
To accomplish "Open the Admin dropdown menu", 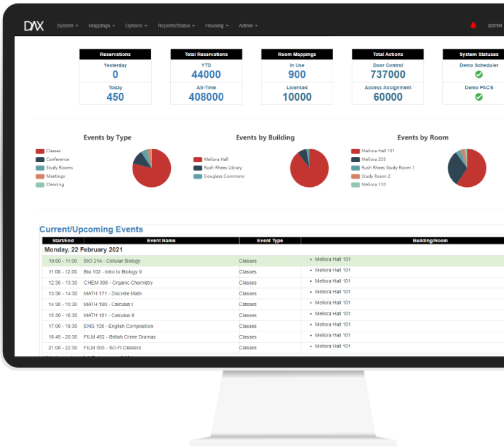I will (248, 26).
